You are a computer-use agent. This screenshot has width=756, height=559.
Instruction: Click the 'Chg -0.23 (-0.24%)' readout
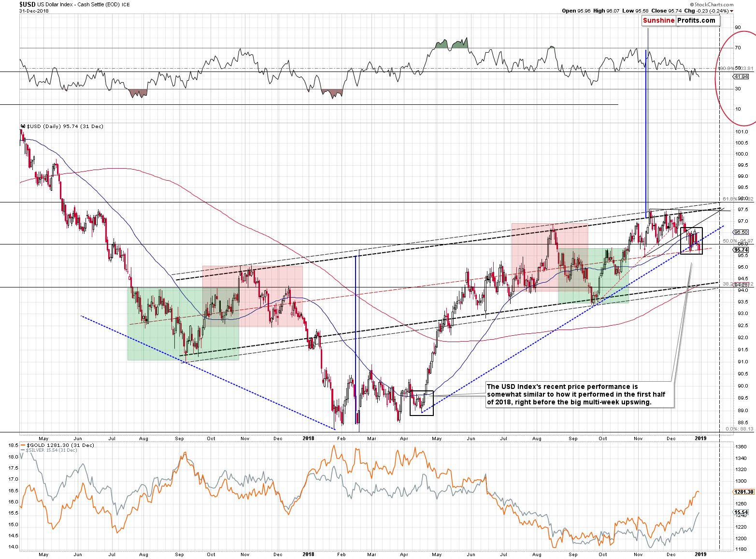[707, 11]
